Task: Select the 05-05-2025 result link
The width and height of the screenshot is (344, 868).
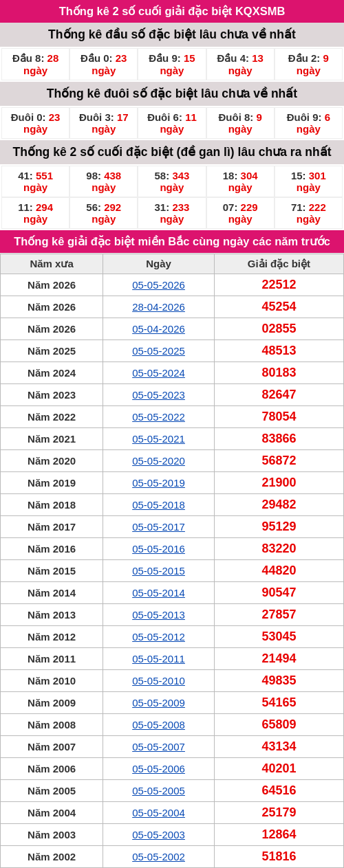Action: [158, 351]
